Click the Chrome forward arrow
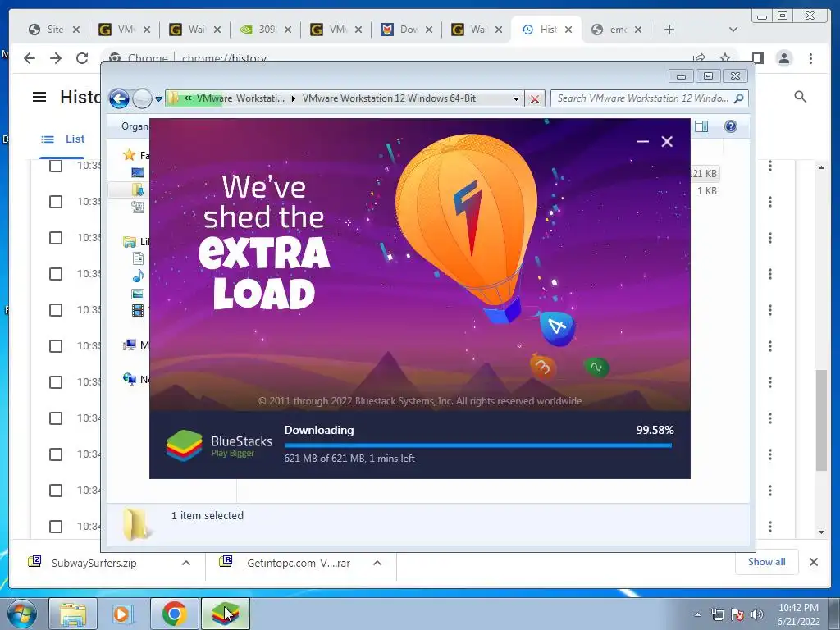 [x=56, y=58]
